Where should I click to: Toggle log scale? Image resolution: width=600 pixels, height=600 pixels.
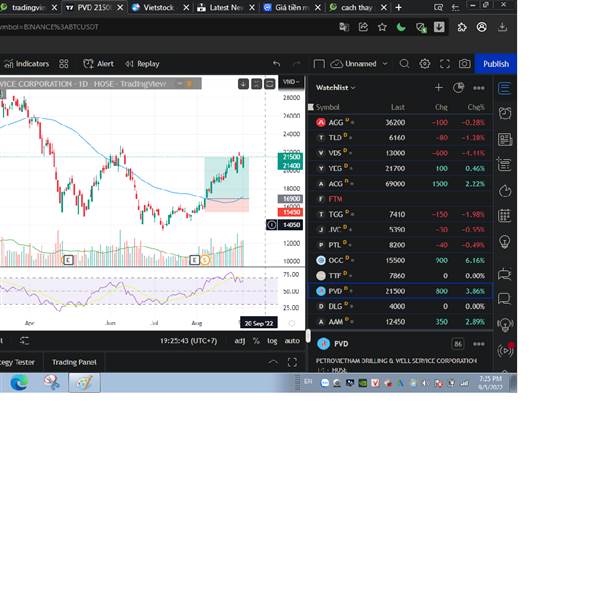coord(272,341)
